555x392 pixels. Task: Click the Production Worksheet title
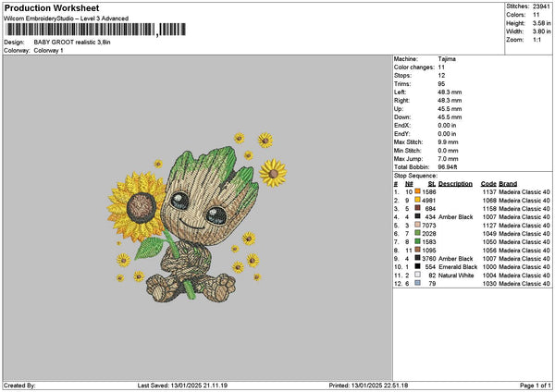(x=52, y=8)
